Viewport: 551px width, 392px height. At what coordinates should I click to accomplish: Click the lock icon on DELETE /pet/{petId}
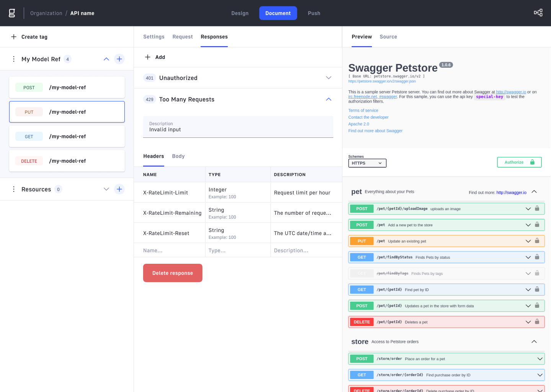click(x=537, y=322)
